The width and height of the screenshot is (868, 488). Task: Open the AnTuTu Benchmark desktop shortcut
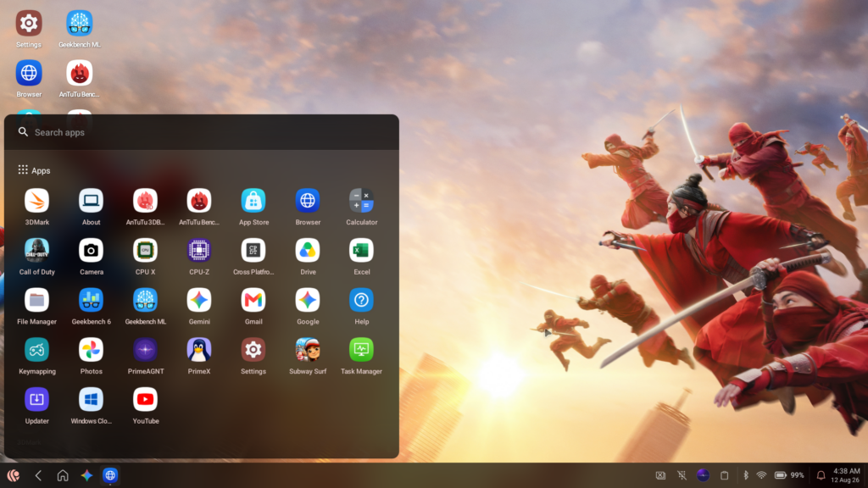point(79,73)
